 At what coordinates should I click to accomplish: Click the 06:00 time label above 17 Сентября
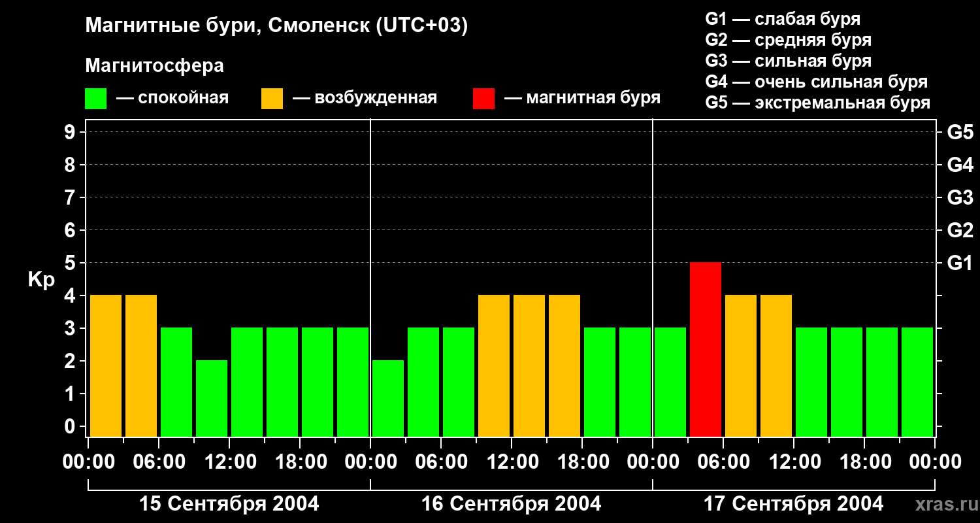coord(723,462)
